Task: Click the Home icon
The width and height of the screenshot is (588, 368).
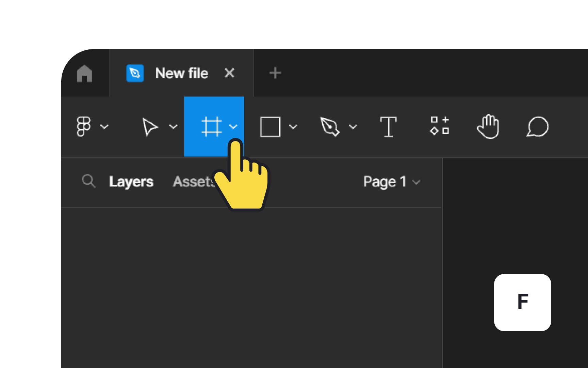Action: [x=85, y=73]
